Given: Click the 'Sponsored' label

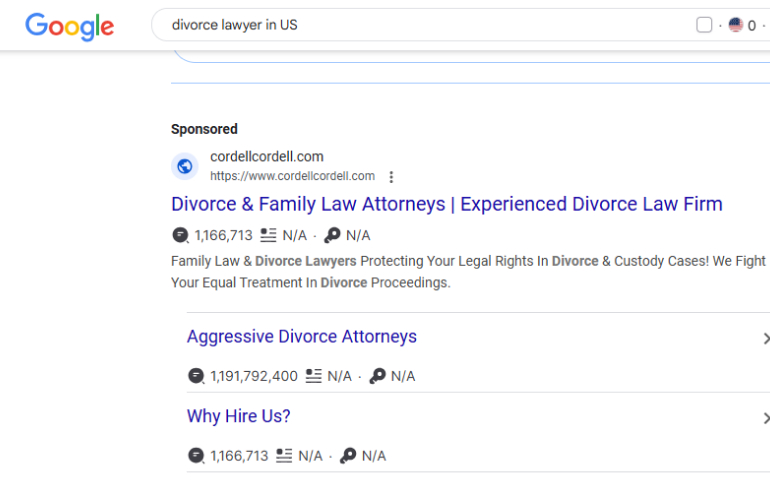Looking at the screenshot, I should (204, 129).
